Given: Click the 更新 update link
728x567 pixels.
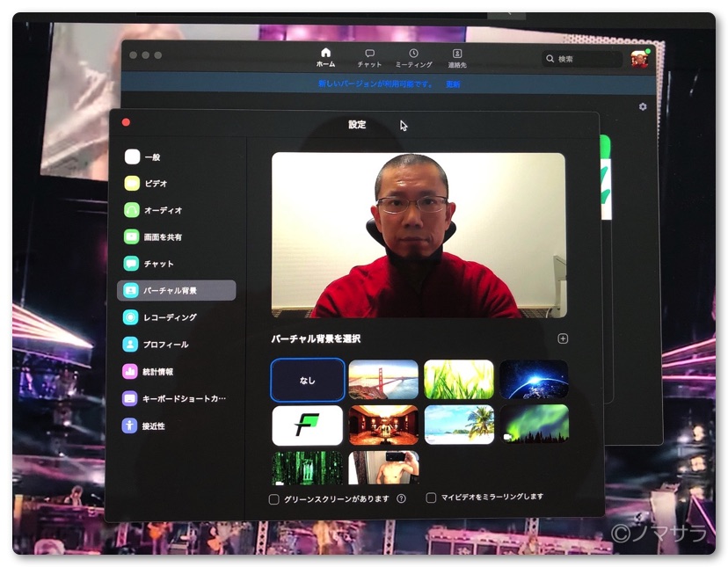Looking at the screenshot, I should [x=453, y=84].
